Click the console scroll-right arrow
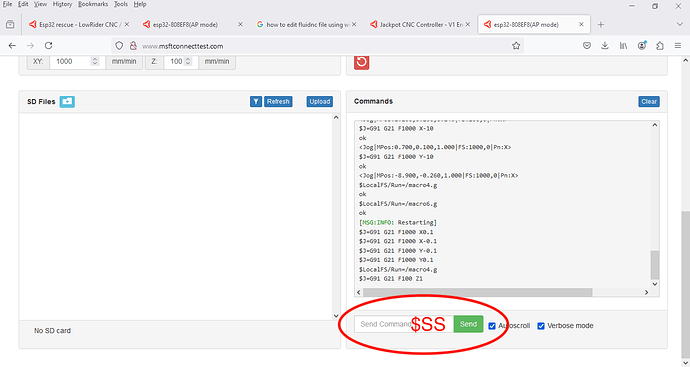The image size is (690, 367). tap(646, 293)
